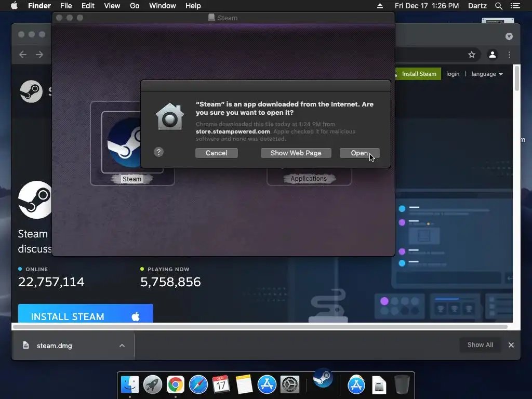532x399 pixels.
Task: Open App Store icon left of System Preferences
Action: [267, 385]
